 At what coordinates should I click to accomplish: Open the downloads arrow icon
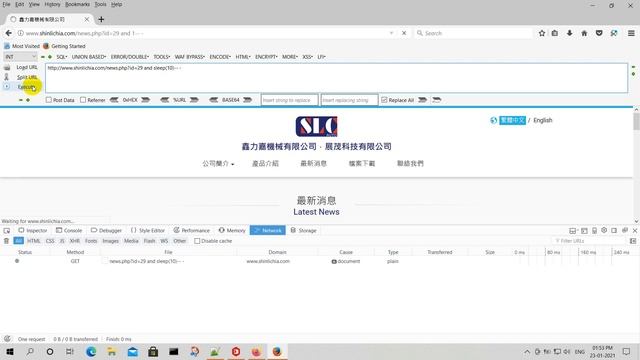(x=569, y=33)
